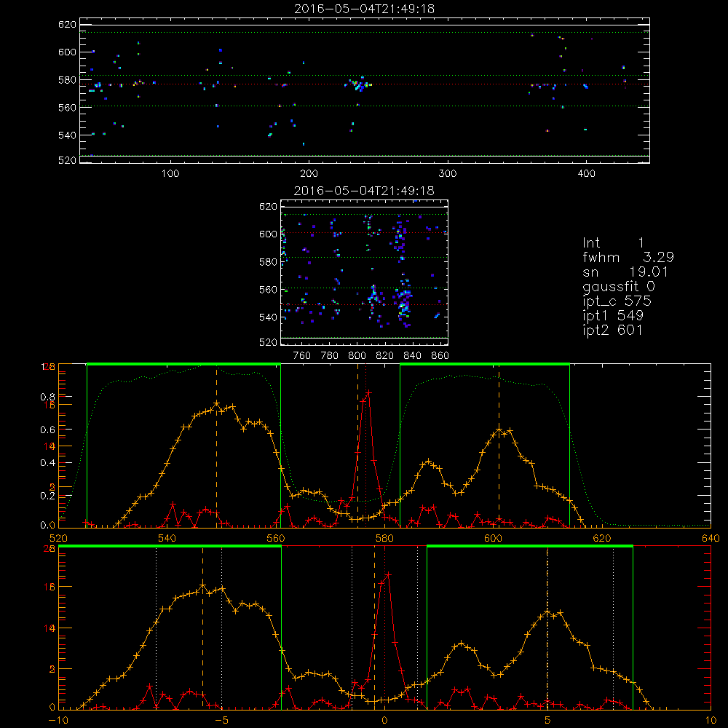Image resolution: width=728 pixels, height=728 pixels.
Task: Click the x-axis label -10 on bottom plot
Action: pyautogui.click(x=58, y=721)
